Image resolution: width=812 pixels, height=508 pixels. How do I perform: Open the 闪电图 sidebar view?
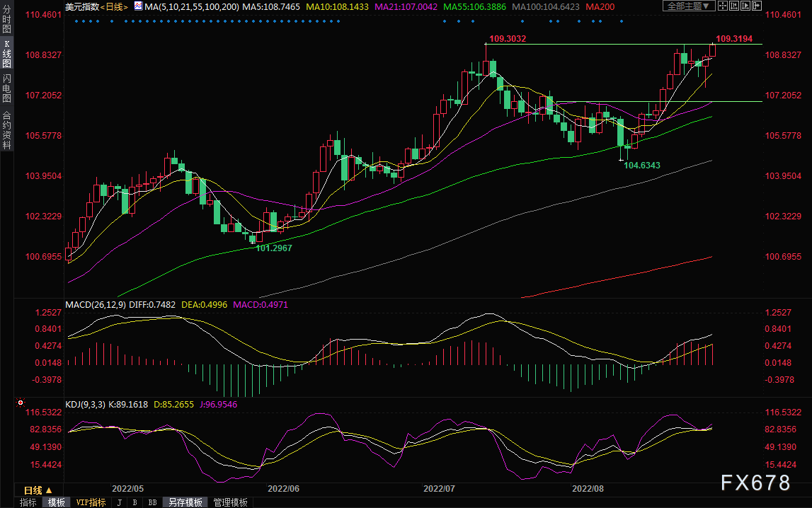pos(7,88)
